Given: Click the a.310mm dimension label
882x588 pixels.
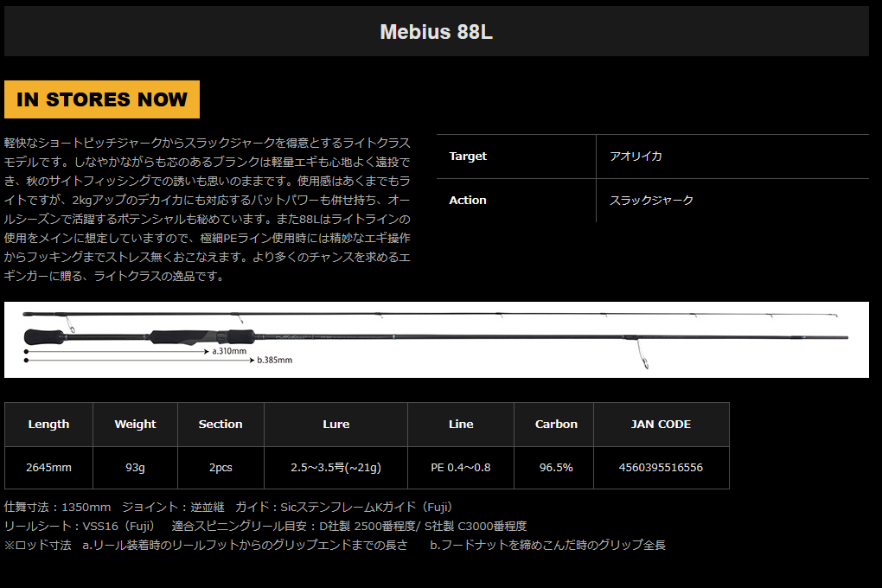Looking at the screenshot, I should [229, 351].
